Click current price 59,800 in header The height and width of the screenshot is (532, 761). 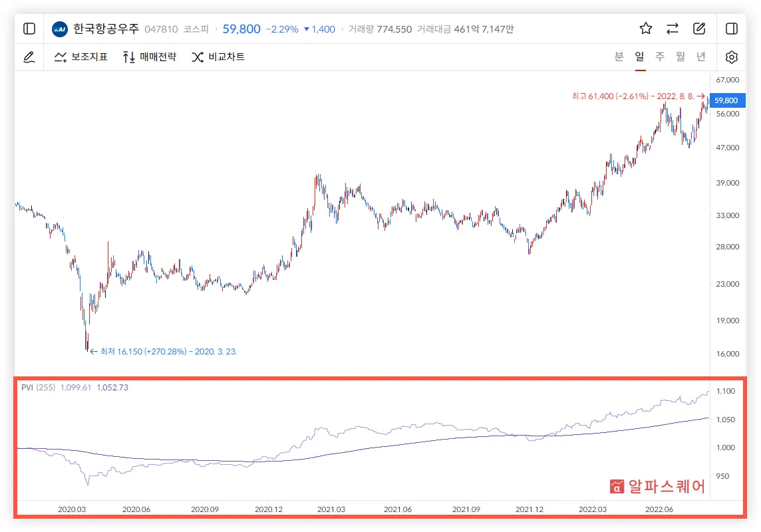coord(241,29)
